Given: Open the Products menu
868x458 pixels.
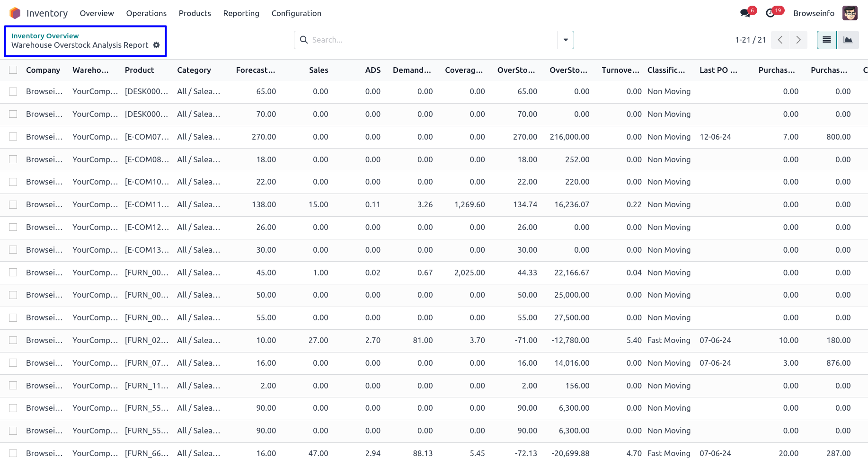Looking at the screenshot, I should click(195, 13).
